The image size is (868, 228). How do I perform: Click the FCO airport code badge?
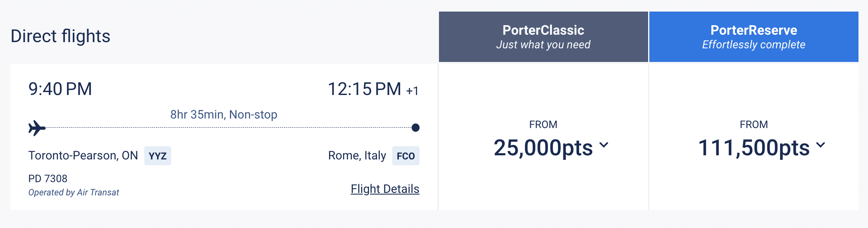(405, 156)
